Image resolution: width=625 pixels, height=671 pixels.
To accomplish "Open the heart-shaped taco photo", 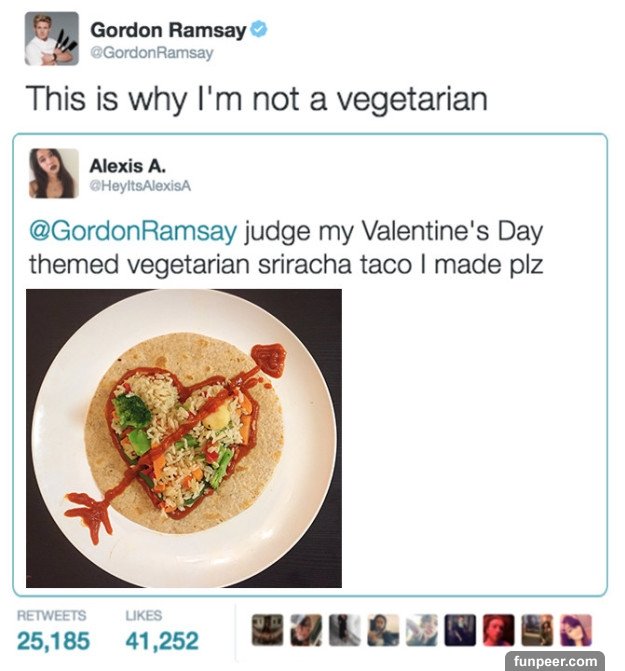I will 183,438.
